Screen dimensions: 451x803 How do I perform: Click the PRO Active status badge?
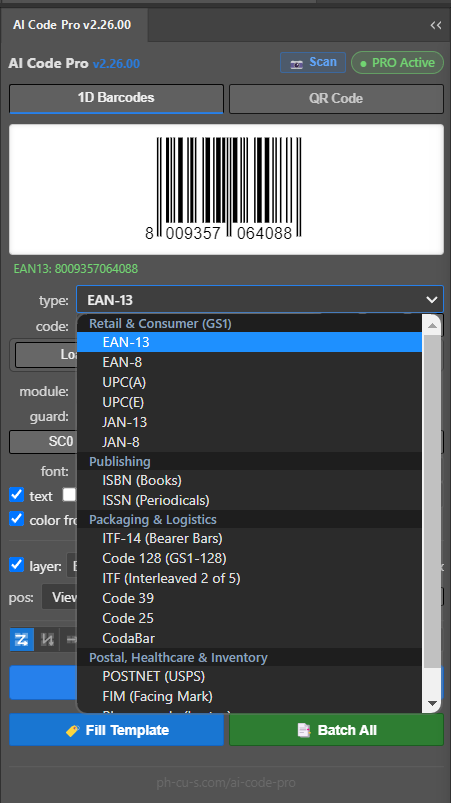[397, 62]
